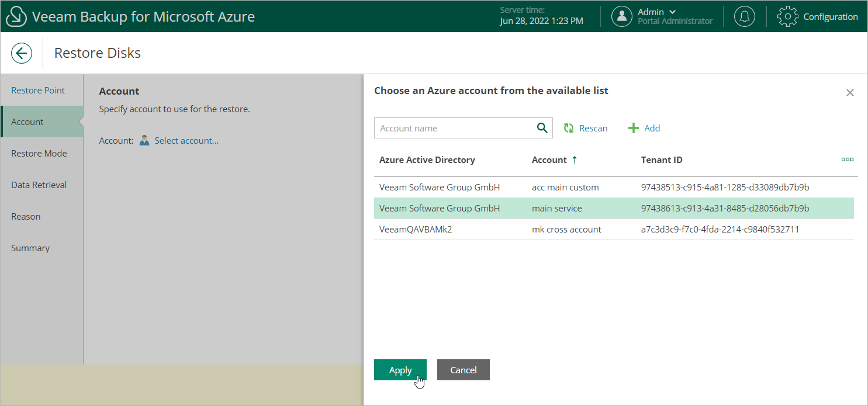Click the search magnifier icon
868x406 pixels.
pos(542,128)
